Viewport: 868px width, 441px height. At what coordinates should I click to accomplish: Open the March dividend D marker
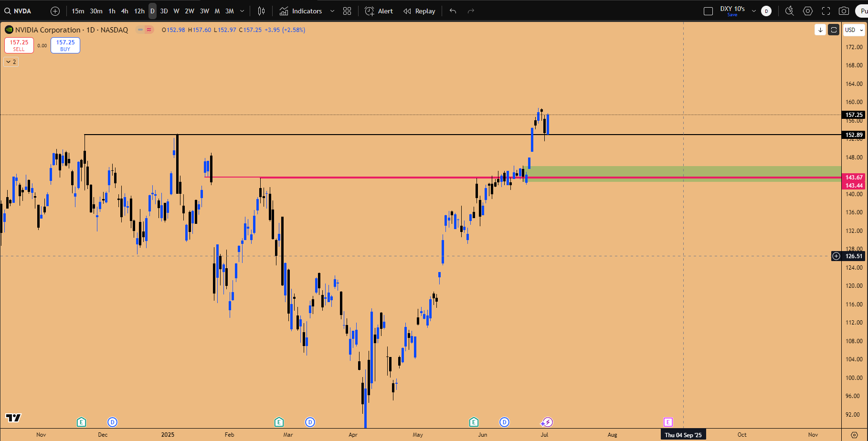tap(310, 422)
